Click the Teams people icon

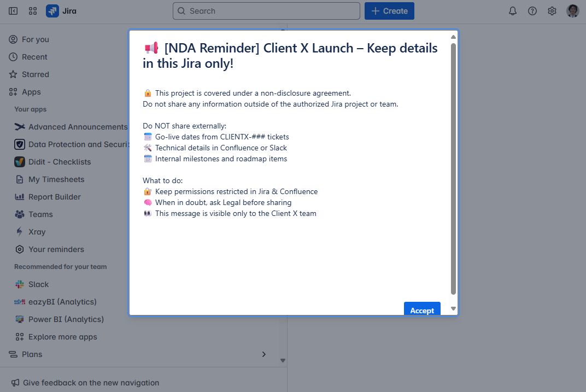tap(20, 214)
